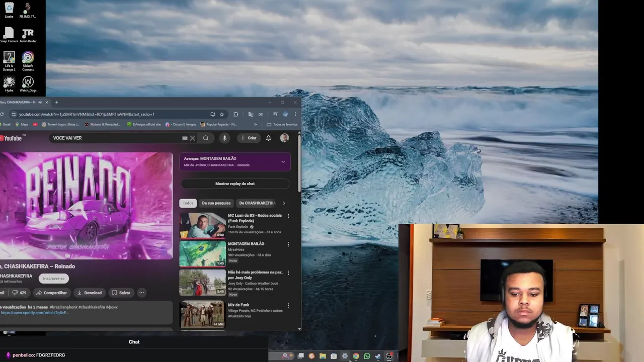Click Mostrar replay do chat button

click(235, 184)
